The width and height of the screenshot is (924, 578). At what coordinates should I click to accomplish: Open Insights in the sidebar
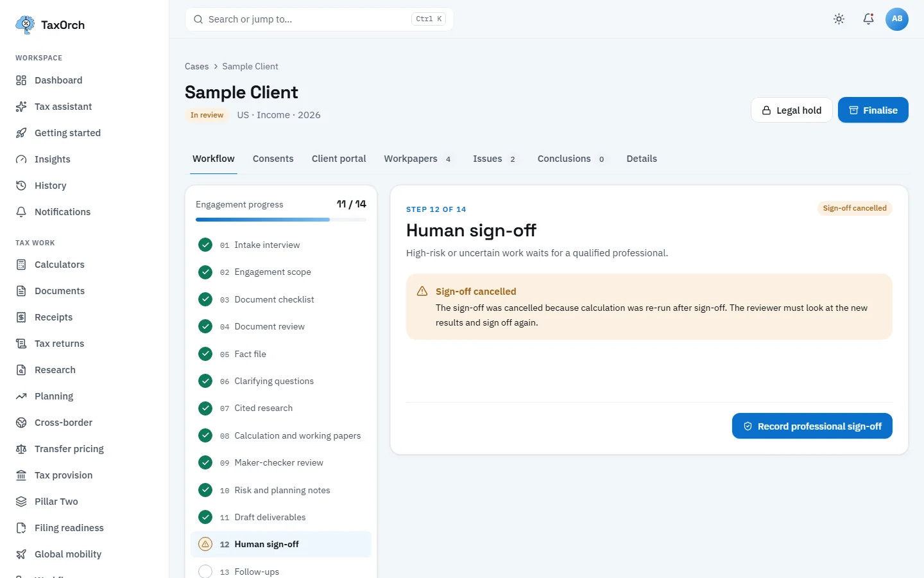click(84, 159)
